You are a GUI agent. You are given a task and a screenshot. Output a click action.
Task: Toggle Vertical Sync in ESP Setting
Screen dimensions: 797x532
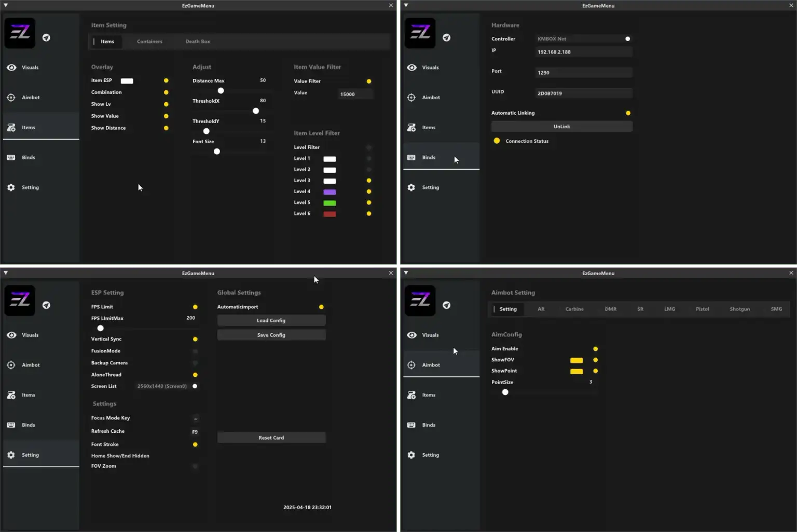tap(195, 339)
